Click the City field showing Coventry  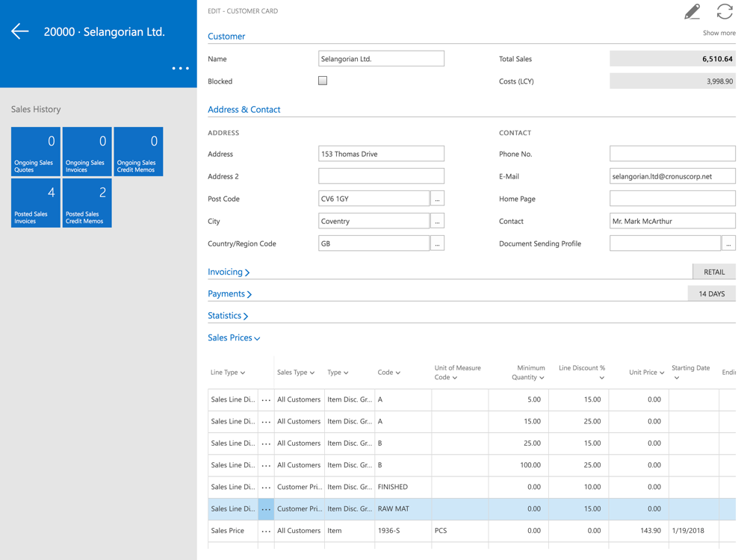tap(374, 221)
